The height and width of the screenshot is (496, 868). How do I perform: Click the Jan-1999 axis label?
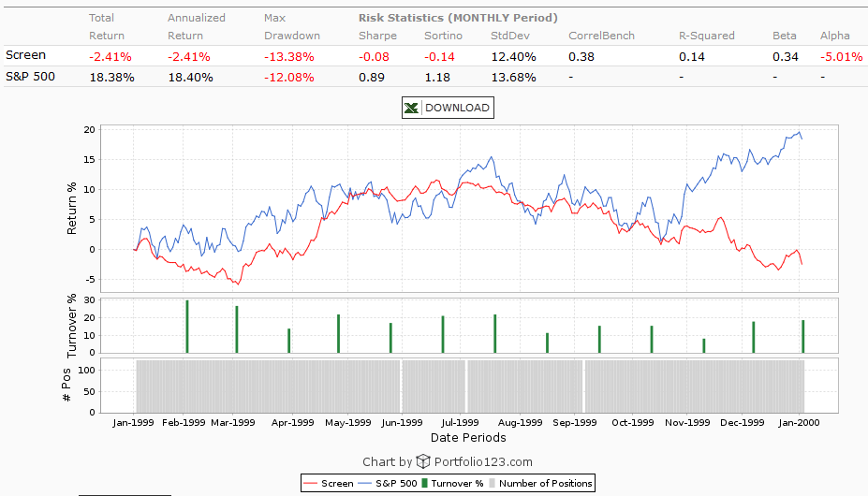pyautogui.click(x=133, y=422)
